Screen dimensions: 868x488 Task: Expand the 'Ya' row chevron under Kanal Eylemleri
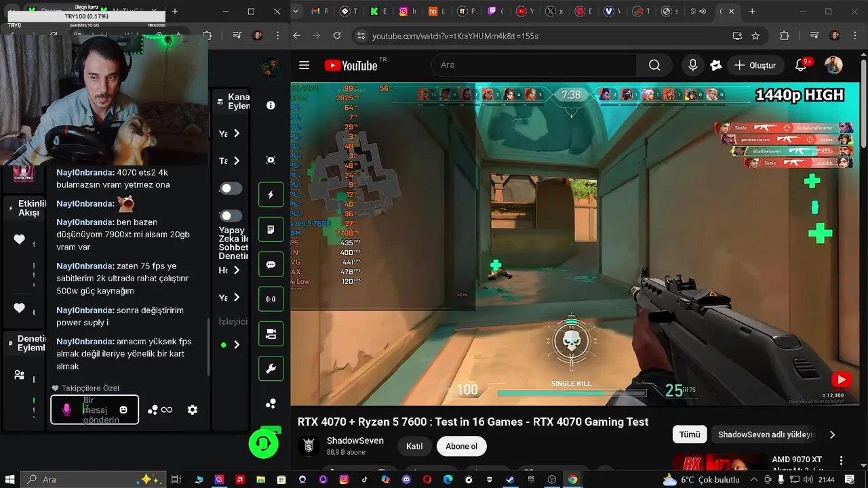[x=237, y=134]
